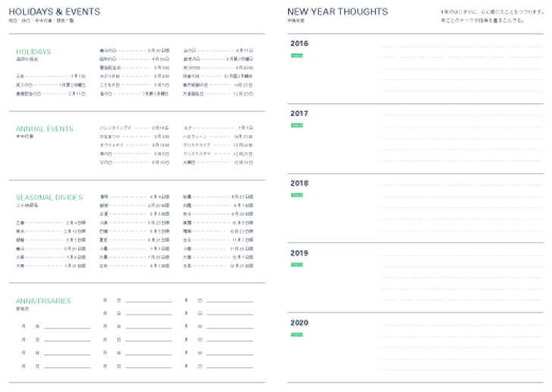The width and height of the screenshot is (552, 392).
Task: Click the first writing line beside 2017
Action: tap(463, 117)
